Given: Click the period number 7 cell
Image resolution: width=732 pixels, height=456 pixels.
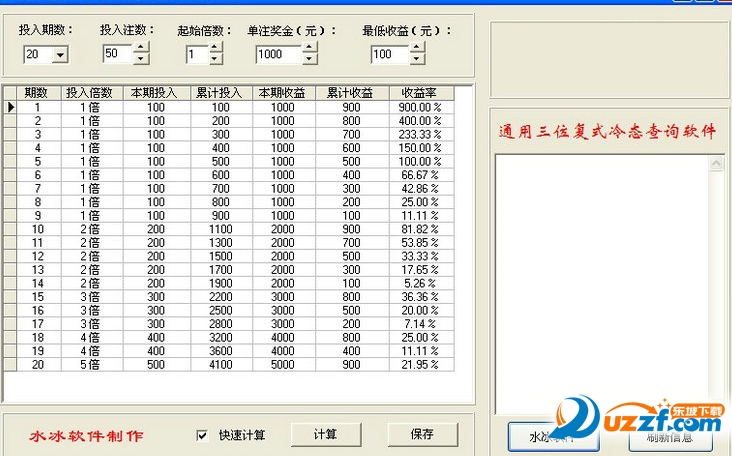Looking at the screenshot, I should pos(39,189).
